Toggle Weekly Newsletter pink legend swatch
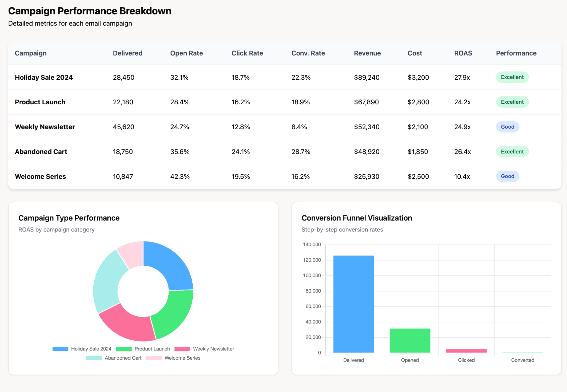 182,349
